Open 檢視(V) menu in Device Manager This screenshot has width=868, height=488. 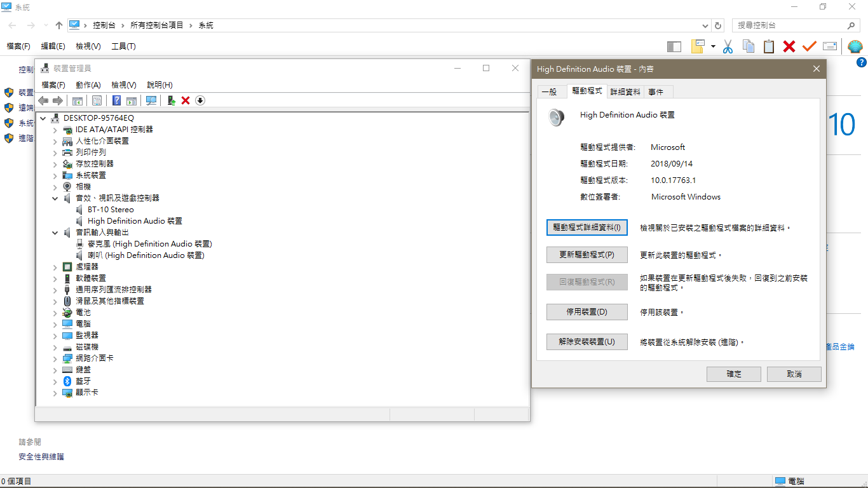point(124,85)
